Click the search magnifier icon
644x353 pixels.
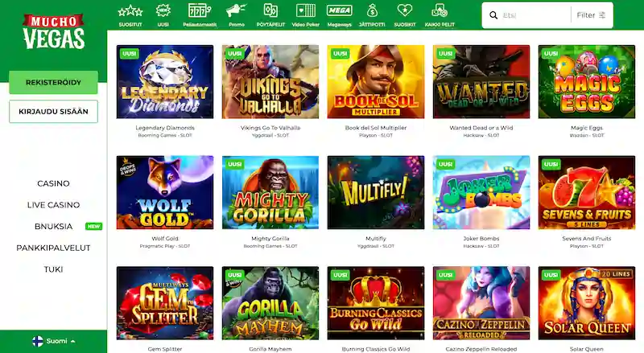493,15
